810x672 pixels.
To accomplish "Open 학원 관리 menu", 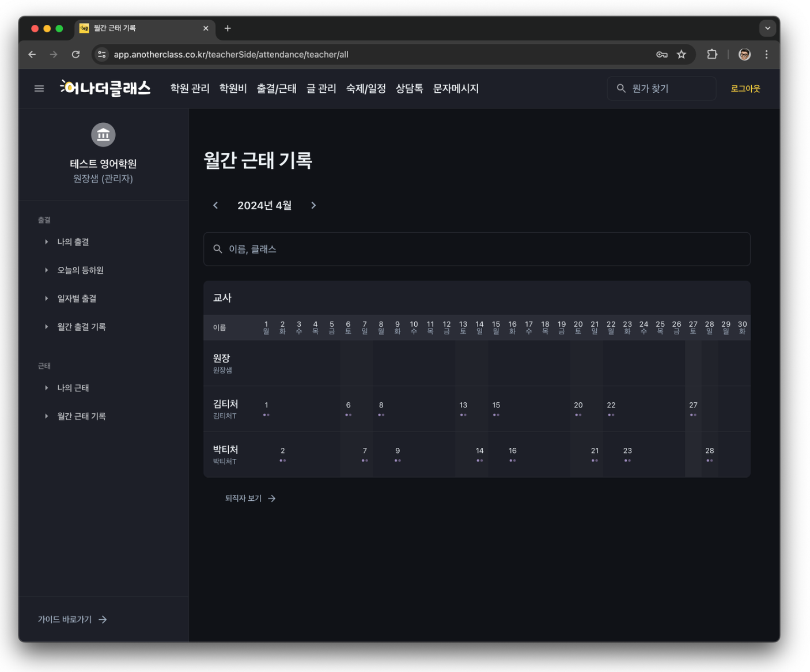I will click(x=190, y=89).
